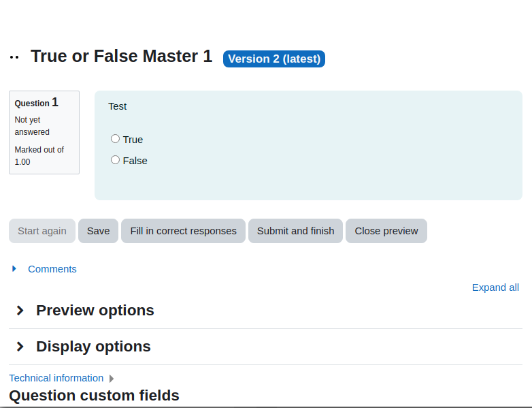Open the Technical information link
Screen dimensions: 532x408
56,378
